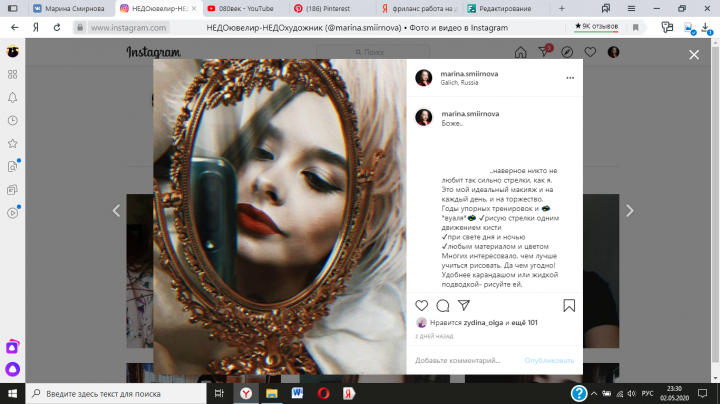The width and height of the screenshot is (720, 404).
Task: Toggle browser side panel icon
Action: coord(13,8)
